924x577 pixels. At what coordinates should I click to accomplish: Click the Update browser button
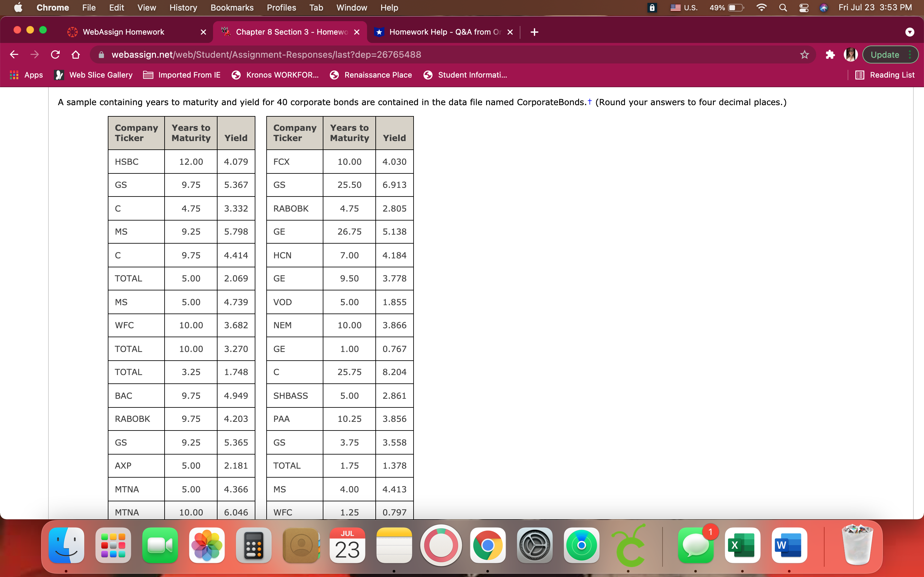coord(885,54)
